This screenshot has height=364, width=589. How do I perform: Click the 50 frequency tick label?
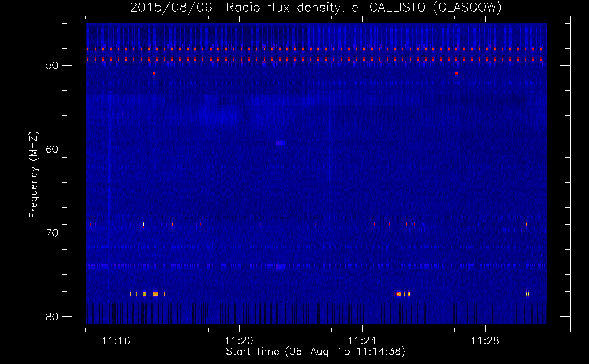52,66
